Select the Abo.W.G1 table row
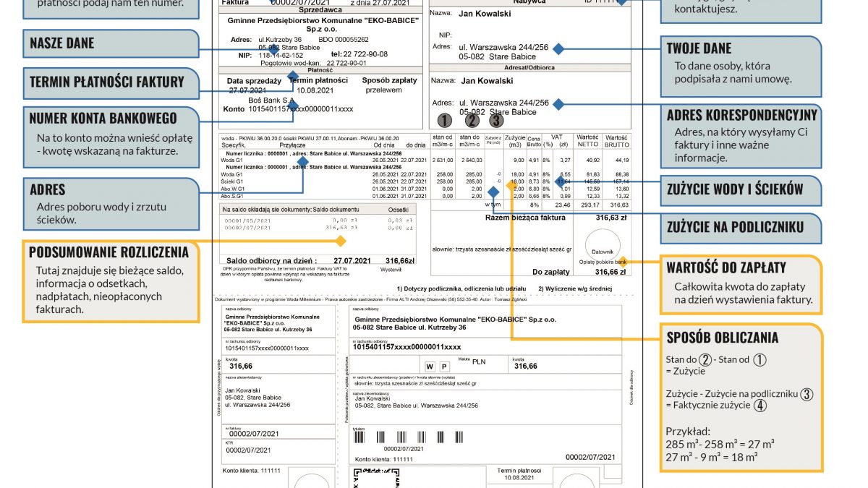 click(x=427, y=189)
